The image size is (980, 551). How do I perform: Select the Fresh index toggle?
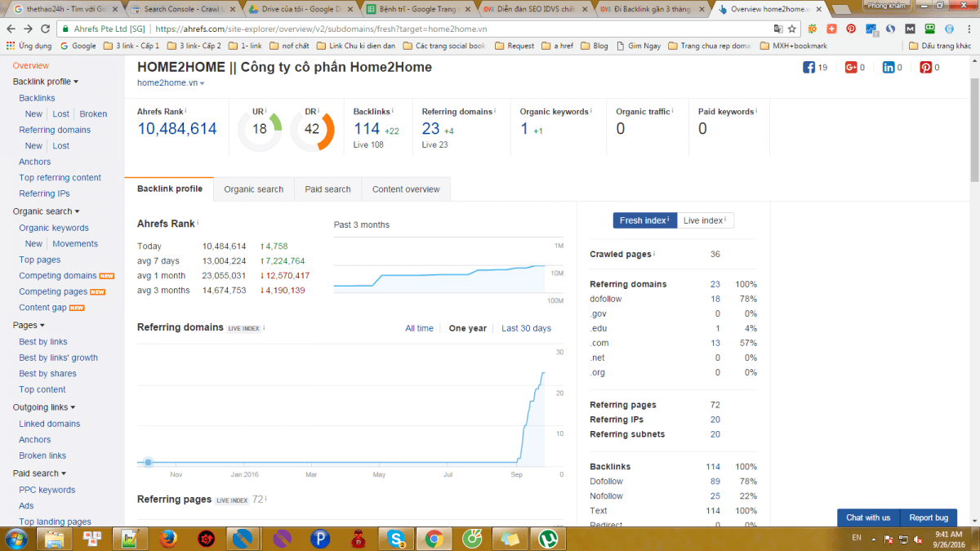(644, 220)
